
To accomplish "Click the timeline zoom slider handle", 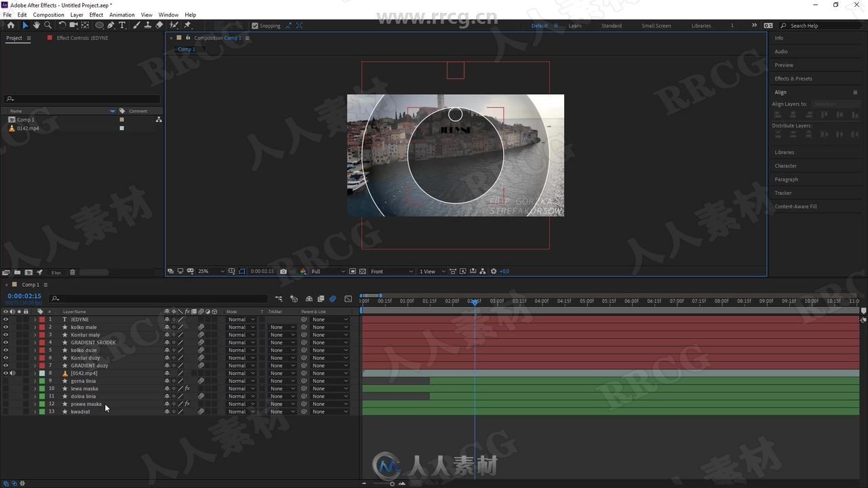I will [x=392, y=483].
